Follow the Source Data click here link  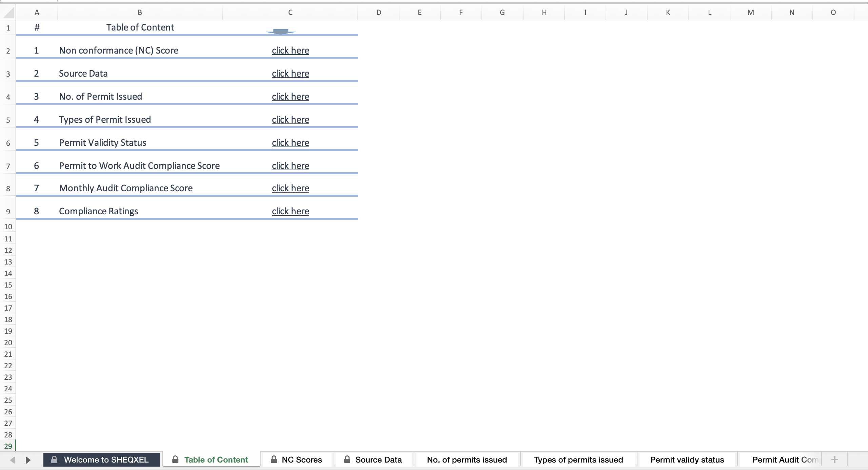pyautogui.click(x=291, y=74)
